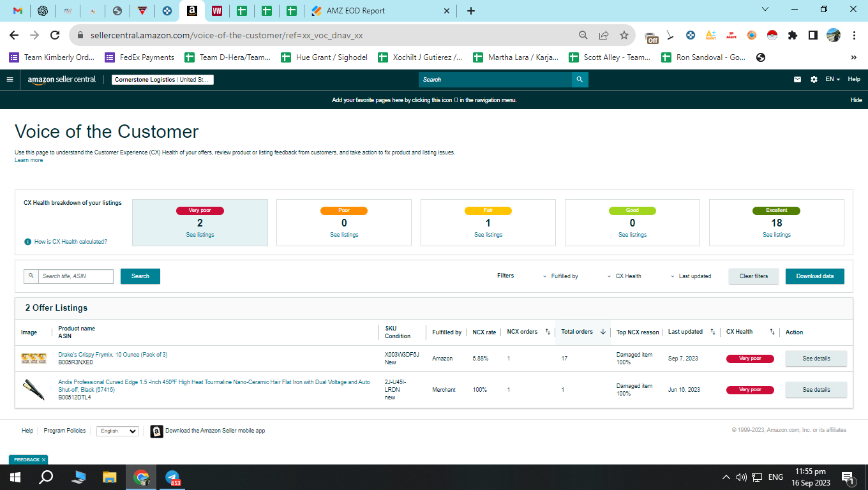868x490 pixels.
Task: Open a new browser tab
Action: click(x=471, y=11)
